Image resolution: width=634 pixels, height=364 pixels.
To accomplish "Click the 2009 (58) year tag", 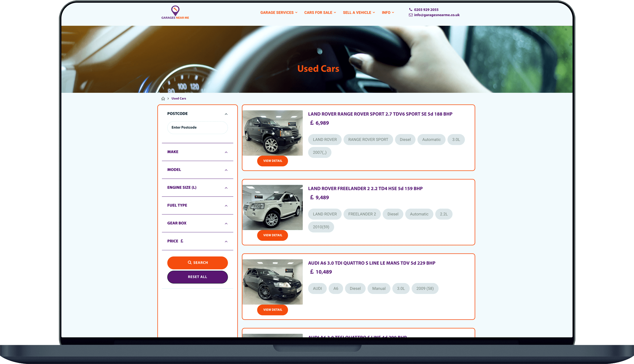I will [x=425, y=288].
